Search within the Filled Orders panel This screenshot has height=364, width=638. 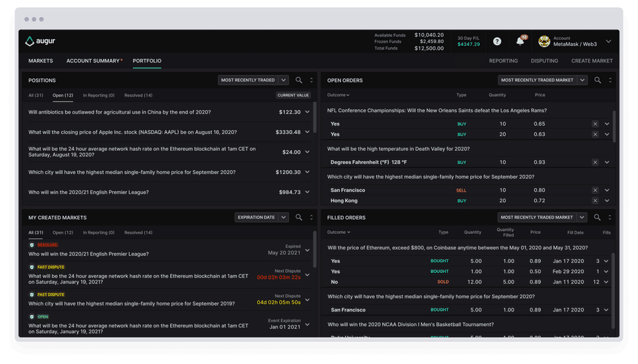click(x=597, y=217)
